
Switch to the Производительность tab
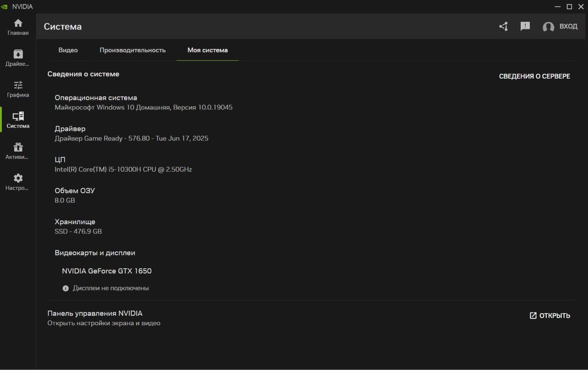pyautogui.click(x=132, y=50)
